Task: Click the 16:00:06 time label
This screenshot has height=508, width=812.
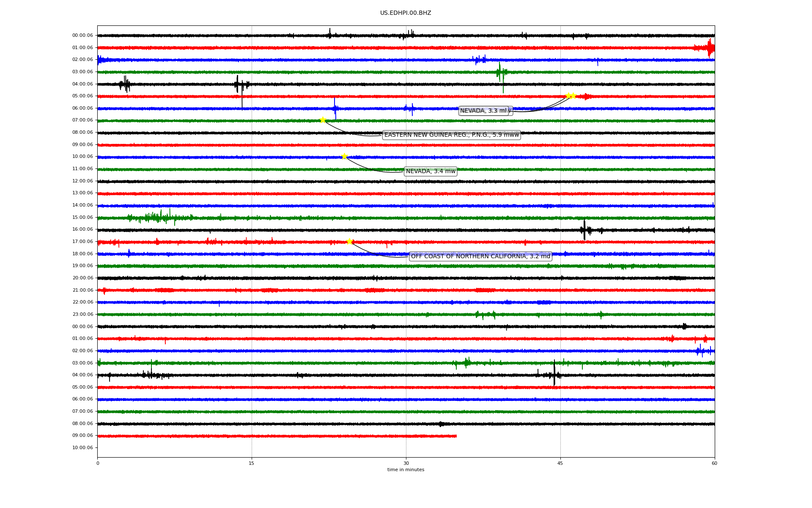Action: tap(82, 229)
